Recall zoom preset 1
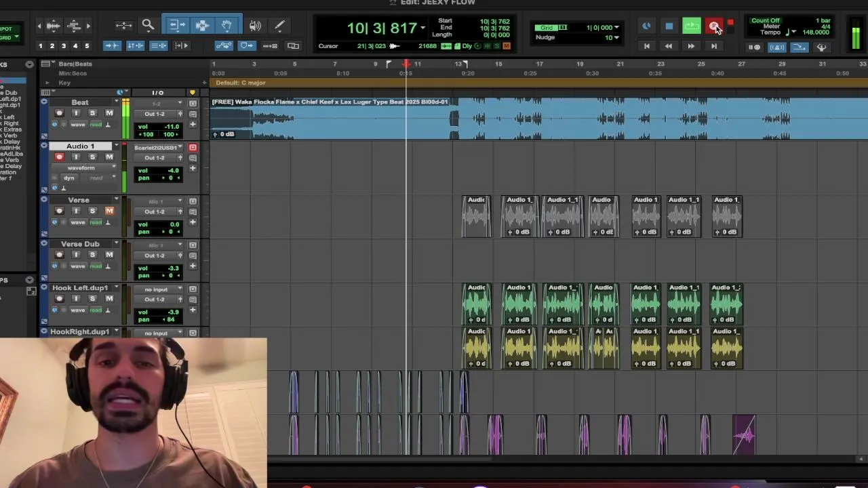The width and height of the screenshot is (868, 488). coord(41,46)
